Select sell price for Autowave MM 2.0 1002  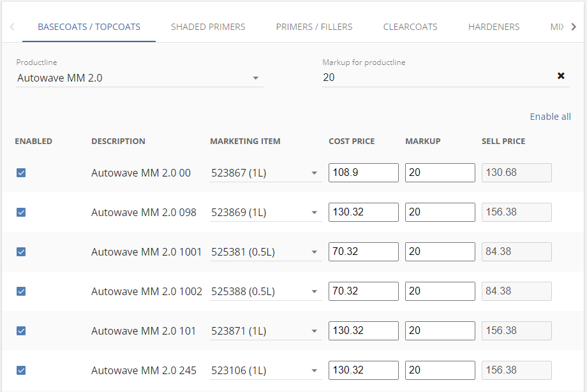click(x=517, y=291)
